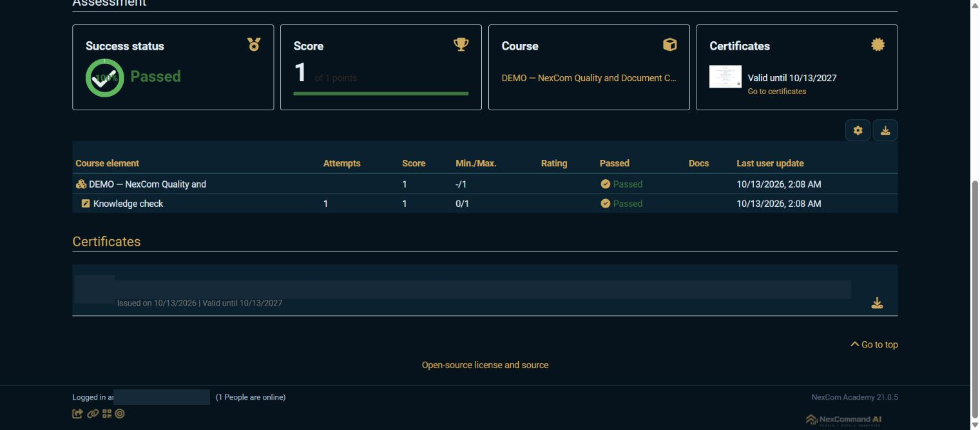The image size is (980, 430).
Task: Copy the page link via chain icon
Action: [93, 414]
